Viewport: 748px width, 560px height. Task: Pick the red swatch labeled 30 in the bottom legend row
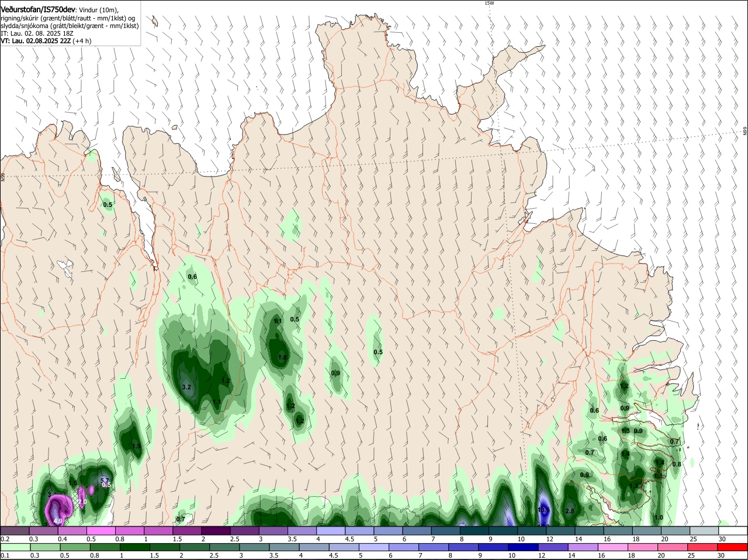pos(733,547)
